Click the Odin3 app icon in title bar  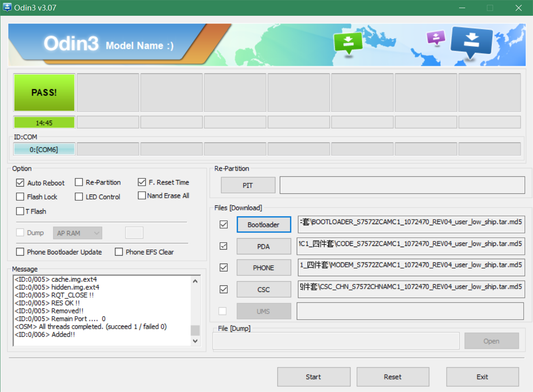pos(7,8)
